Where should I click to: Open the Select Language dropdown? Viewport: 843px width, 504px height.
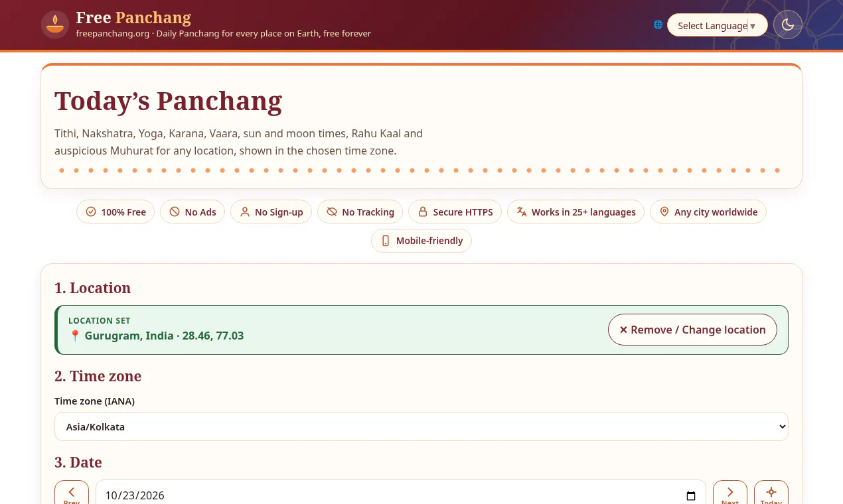click(717, 25)
